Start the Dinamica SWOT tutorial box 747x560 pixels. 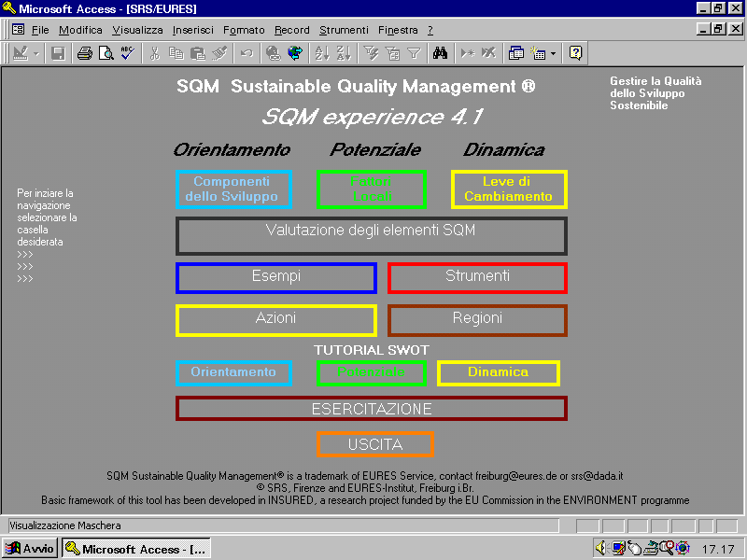[499, 372]
